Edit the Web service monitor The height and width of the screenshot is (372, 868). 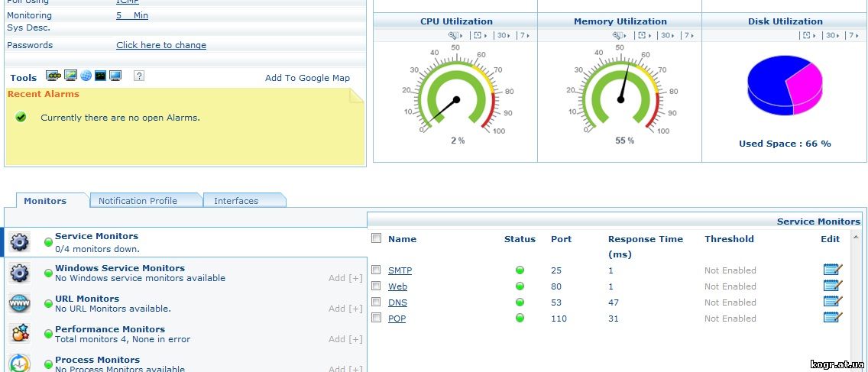(x=833, y=286)
